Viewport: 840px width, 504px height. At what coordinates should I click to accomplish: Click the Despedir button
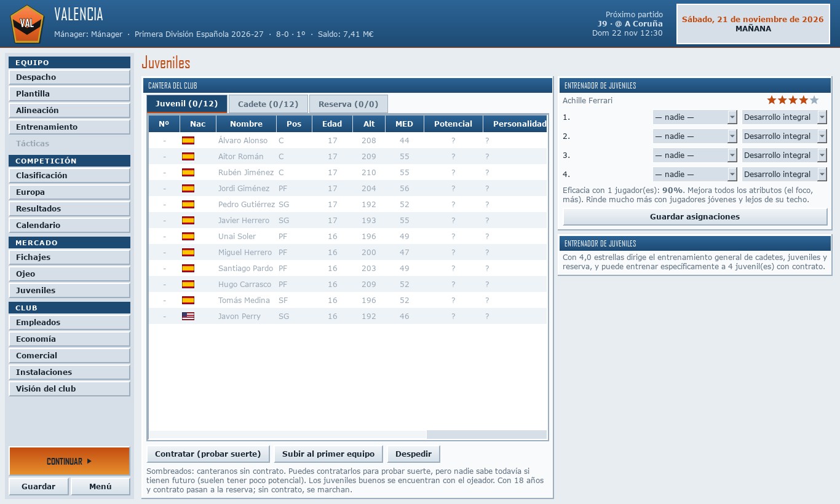(x=413, y=454)
